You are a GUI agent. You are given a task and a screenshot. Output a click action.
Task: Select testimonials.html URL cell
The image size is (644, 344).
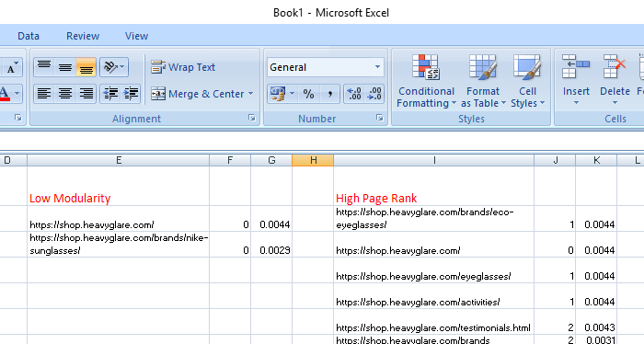[433, 322]
